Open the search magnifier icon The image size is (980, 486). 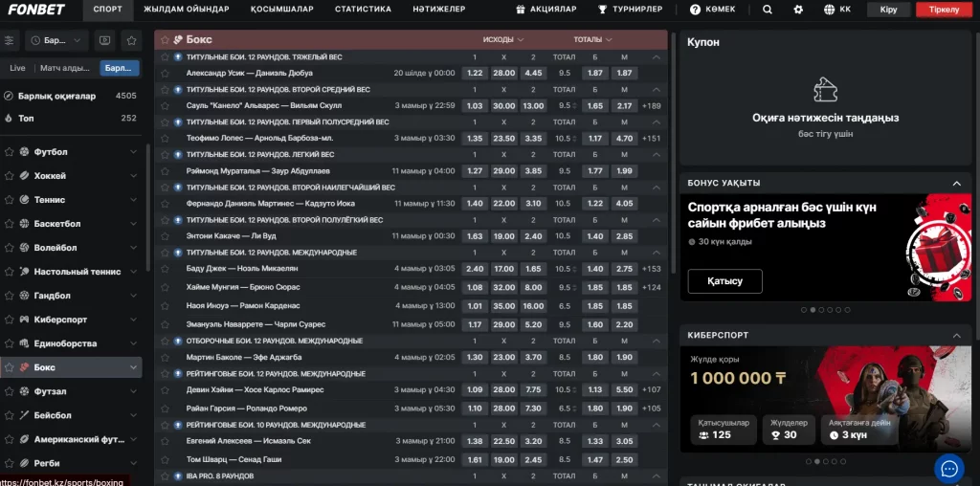pos(768,10)
